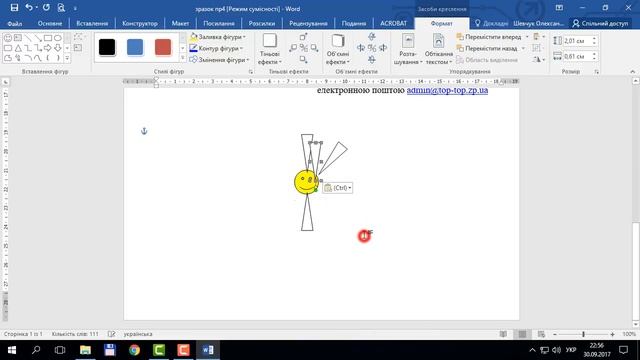Image resolution: width=640 pixels, height=360 pixels.
Task: Save document from Quick Access Toolbar
Action: (14, 8)
